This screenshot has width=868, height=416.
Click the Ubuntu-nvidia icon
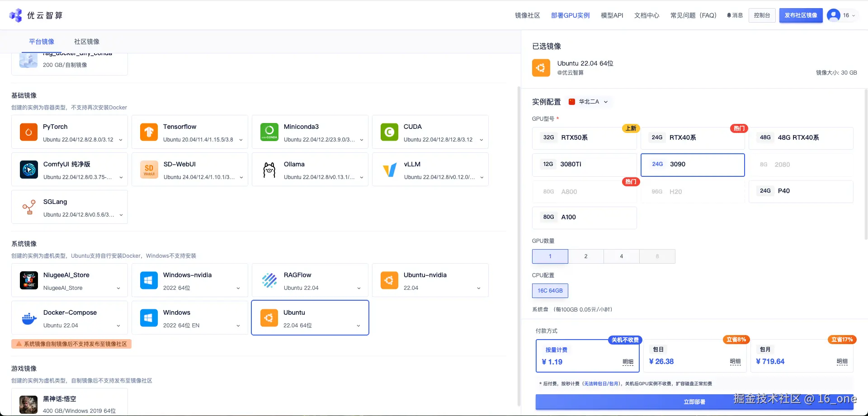(389, 280)
